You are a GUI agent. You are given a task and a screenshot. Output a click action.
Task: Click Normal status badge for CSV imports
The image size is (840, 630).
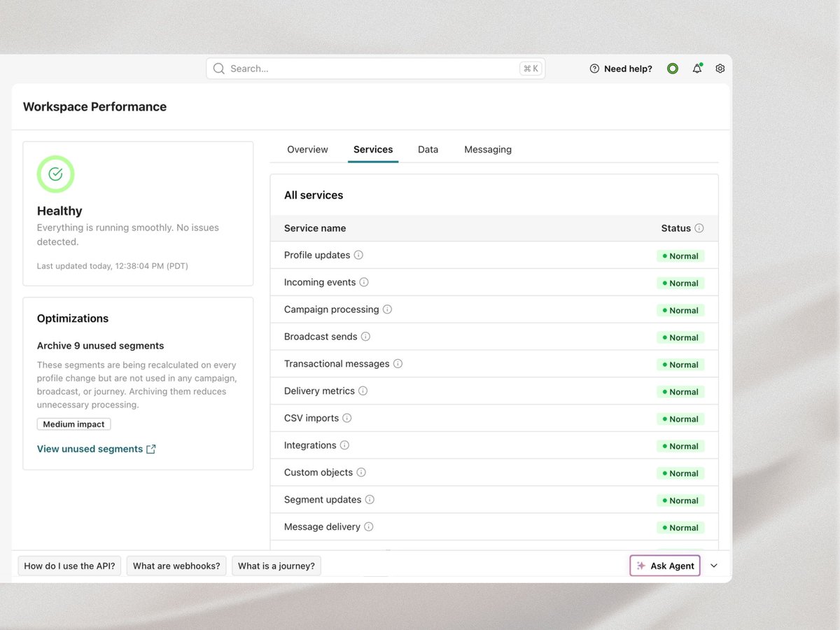point(680,419)
